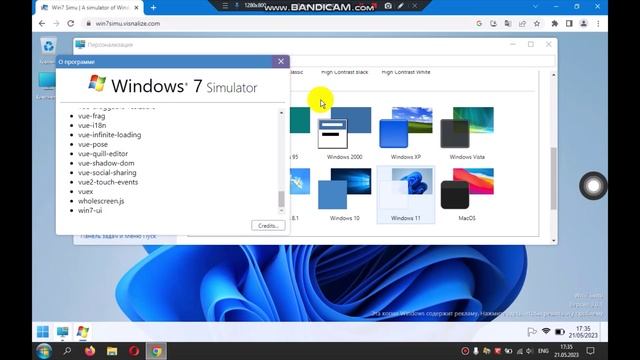The width and height of the screenshot is (640, 360).
Task: Select the Windows 2000 theme
Action: click(344, 133)
